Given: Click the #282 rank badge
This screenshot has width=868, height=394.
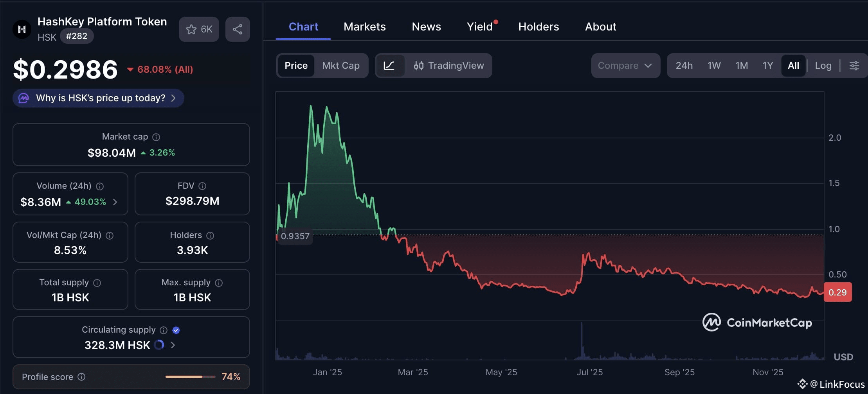Looking at the screenshot, I should pos(77,36).
